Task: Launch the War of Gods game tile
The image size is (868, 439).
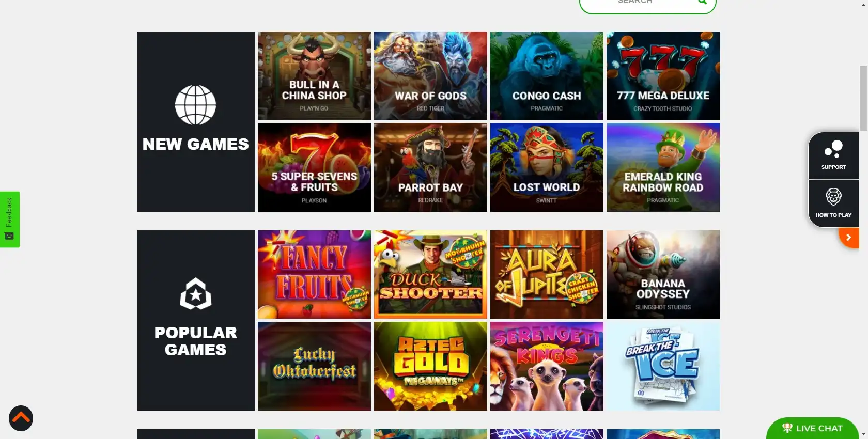Action: [x=430, y=75]
